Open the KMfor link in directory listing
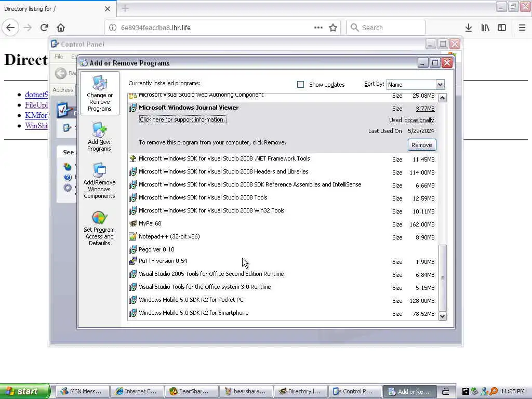The width and height of the screenshot is (532, 399). coord(36,115)
